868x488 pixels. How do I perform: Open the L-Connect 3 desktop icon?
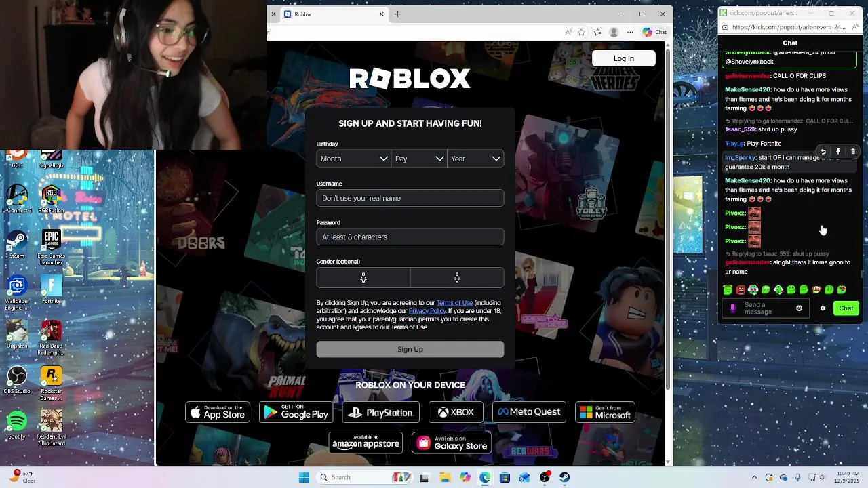pos(17,199)
